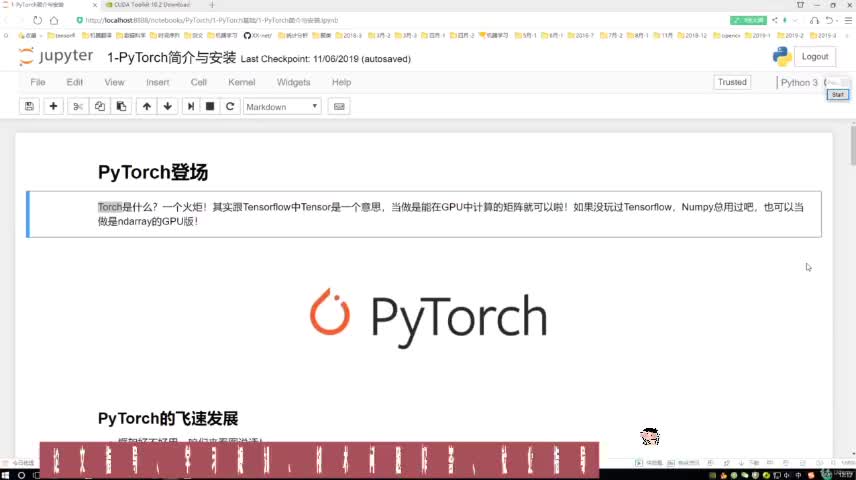
Task: Rename notebook via title 1-PyTorch简介与安装
Action: point(171,58)
